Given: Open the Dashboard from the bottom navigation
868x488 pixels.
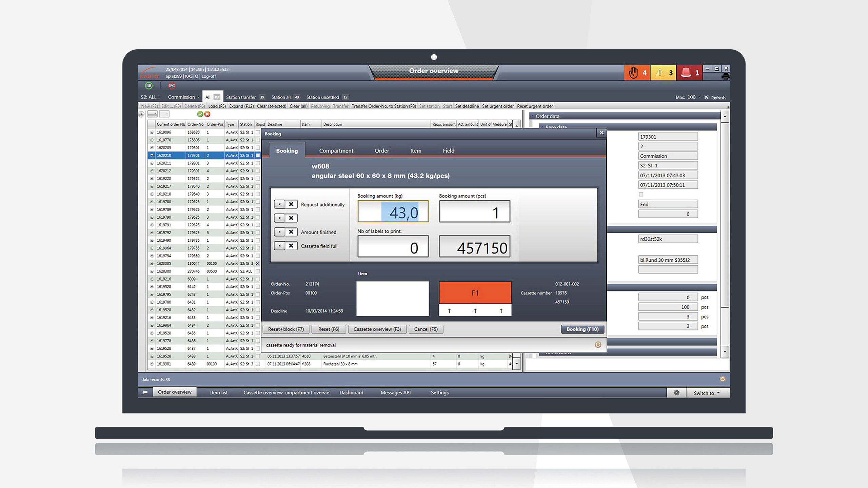Looking at the screenshot, I should tap(351, 392).
